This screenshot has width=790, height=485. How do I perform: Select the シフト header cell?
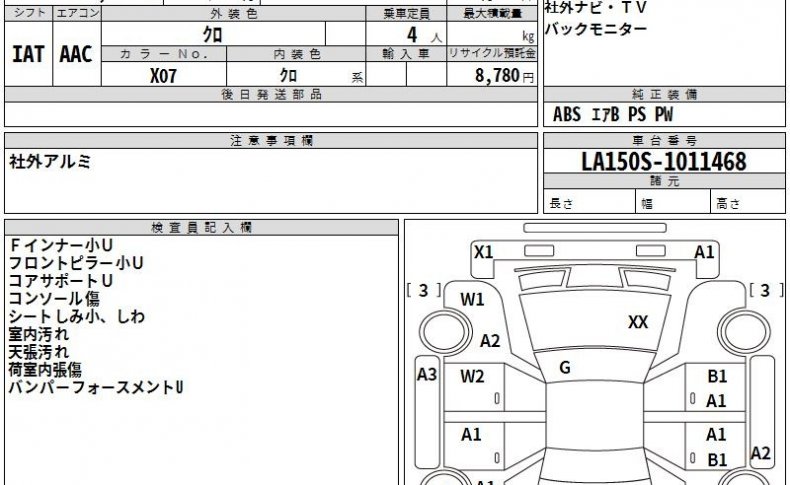tap(29, 13)
